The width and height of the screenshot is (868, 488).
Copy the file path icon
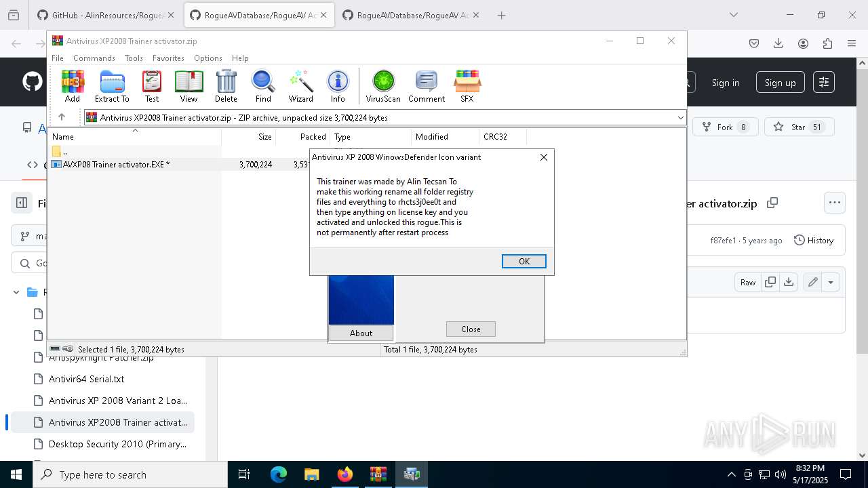click(772, 203)
